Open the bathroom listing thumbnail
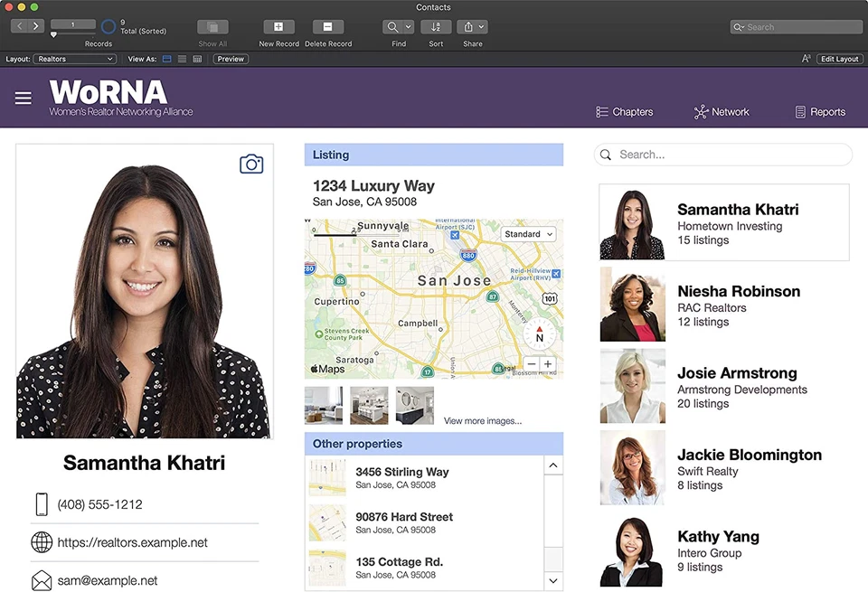This screenshot has width=868, height=592. [x=415, y=406]
